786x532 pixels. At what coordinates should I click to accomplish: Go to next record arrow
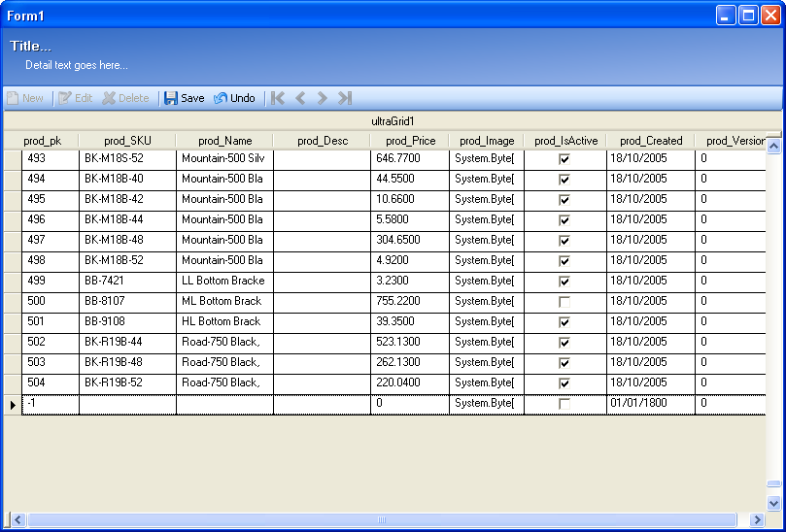[323, 98]
